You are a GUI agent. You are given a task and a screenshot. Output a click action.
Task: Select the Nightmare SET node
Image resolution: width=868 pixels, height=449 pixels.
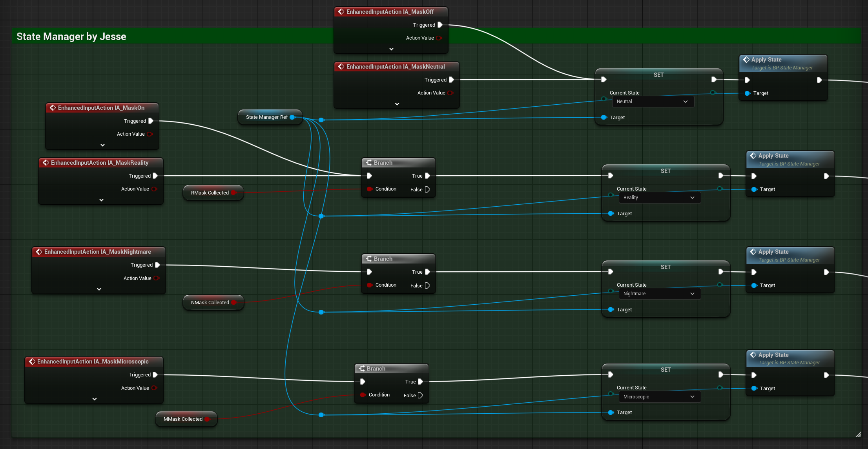coord(665,267)
